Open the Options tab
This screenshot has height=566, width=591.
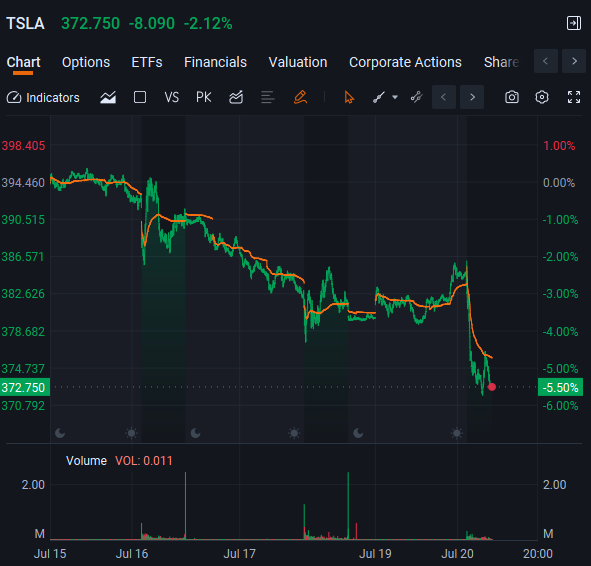pyautogui.click(x=86, y=62)
